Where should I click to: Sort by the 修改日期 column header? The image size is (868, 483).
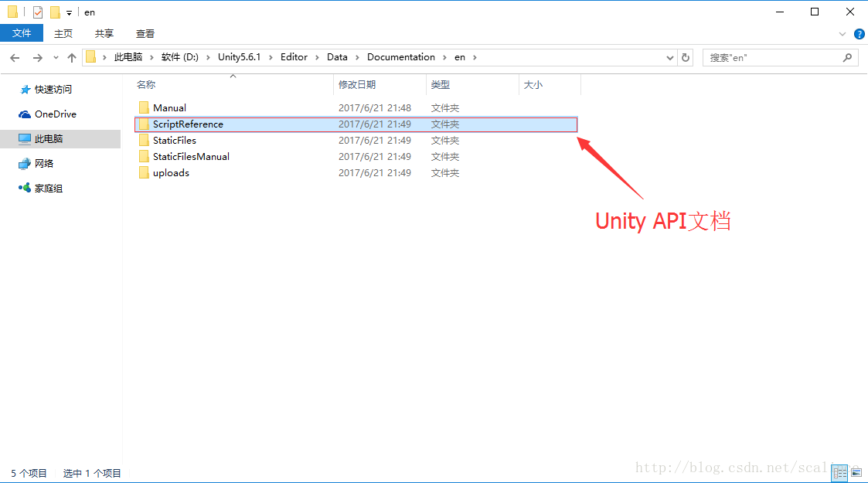[x=357, y=85]
